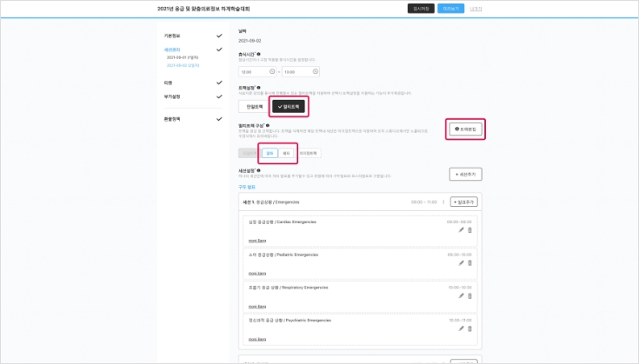Click the 세션추가 button
Image resolution: width=639 pixels, height=364 pixels.
465,174
